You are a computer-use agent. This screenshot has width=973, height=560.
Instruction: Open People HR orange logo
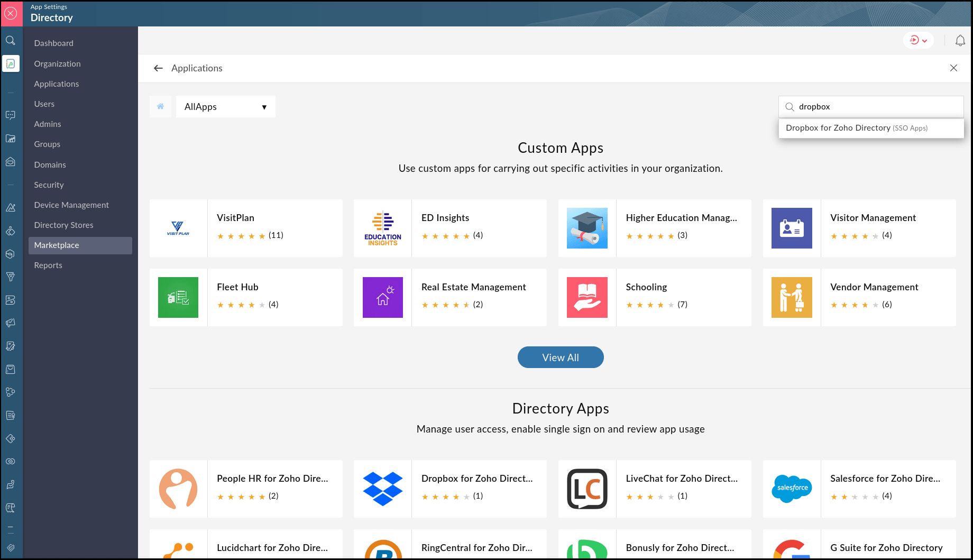178,489
